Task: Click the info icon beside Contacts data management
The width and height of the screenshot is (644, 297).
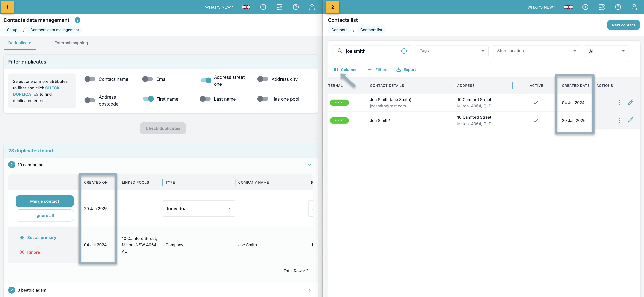Action: click(77, 20)
